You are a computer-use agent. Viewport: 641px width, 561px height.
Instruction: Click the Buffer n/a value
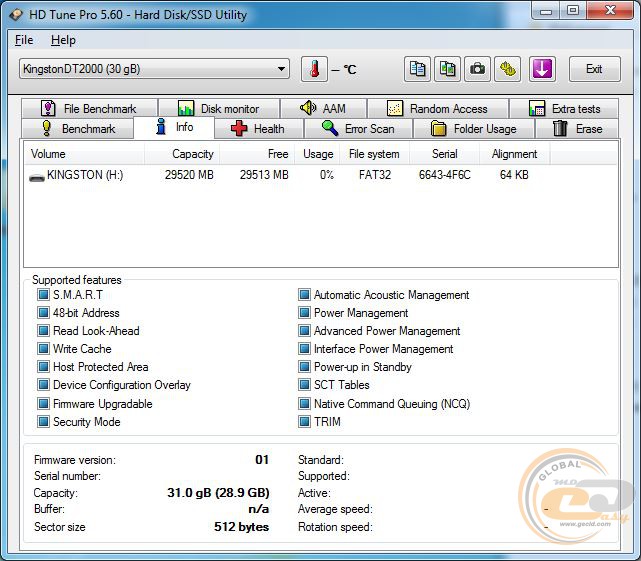[259, 509]
